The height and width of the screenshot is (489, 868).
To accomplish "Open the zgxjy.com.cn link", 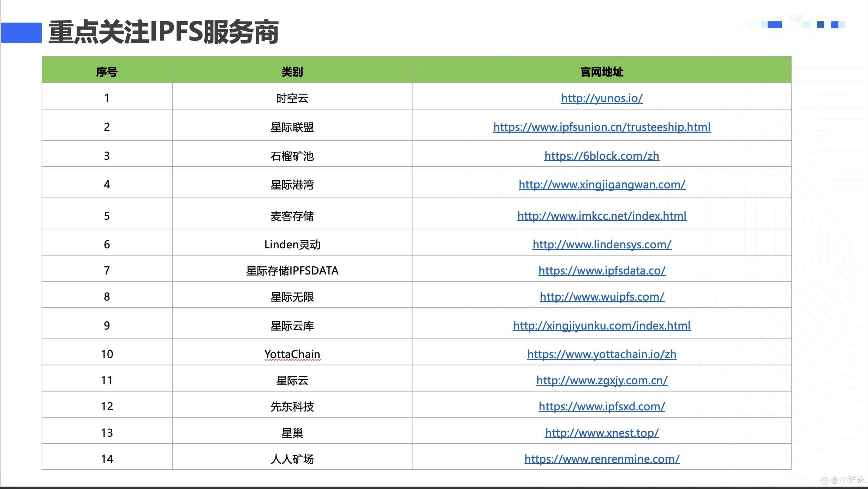I will (602, 380).
